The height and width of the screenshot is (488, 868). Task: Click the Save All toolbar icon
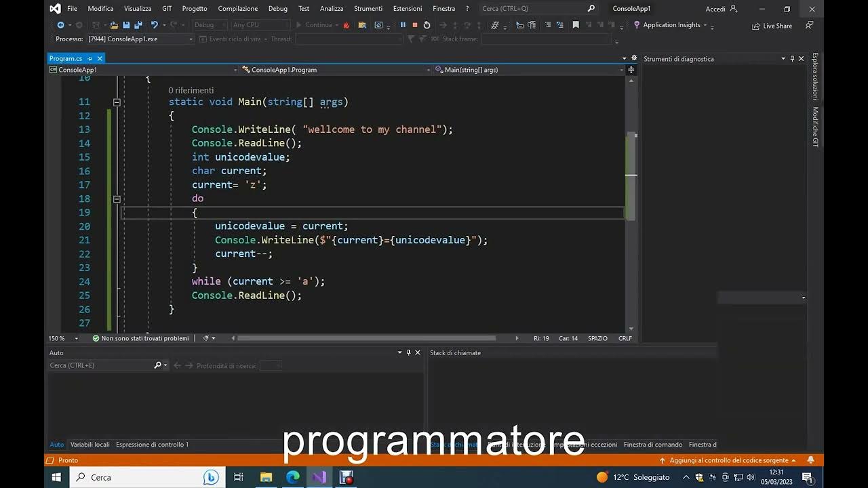138,25
